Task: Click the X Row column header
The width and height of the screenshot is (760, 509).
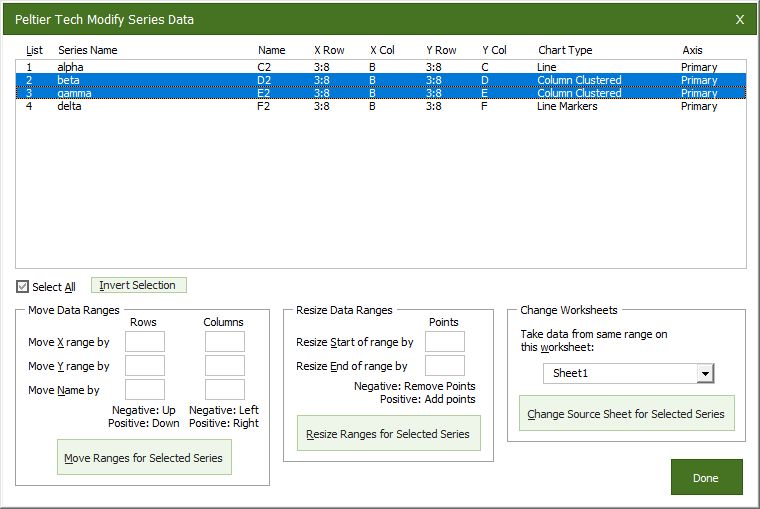Action: 329,50
